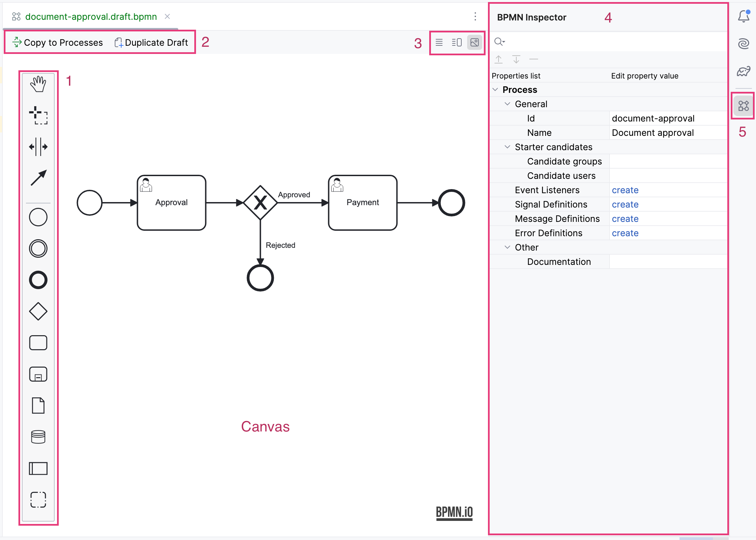Viewport: 756px width, 540px height.
Task: Pick the global connect arrow tool
Action: (38, 178)
